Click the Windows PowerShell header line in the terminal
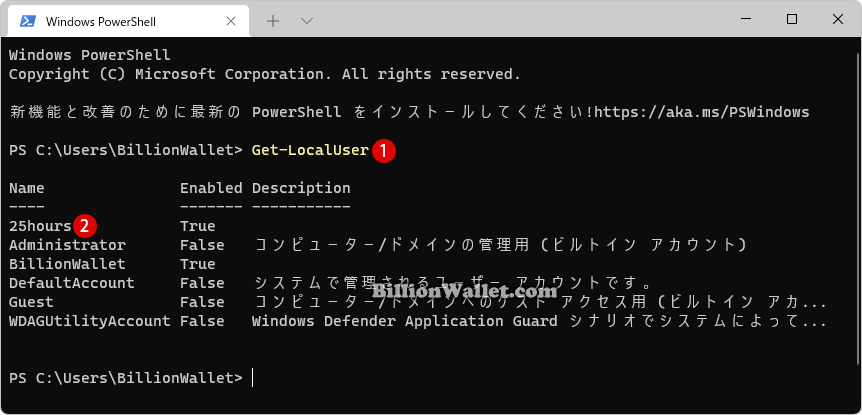Viewport: 862px width, 415px height. coord(90,55)
